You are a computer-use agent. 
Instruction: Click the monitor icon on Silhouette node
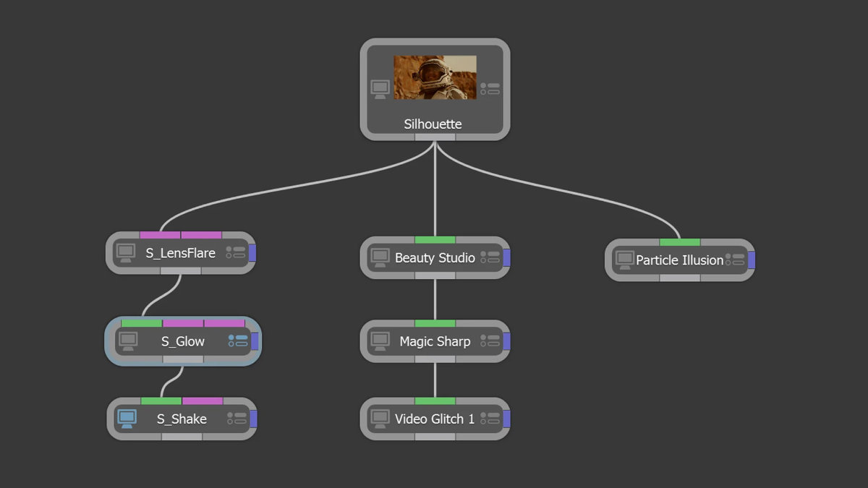380,89
